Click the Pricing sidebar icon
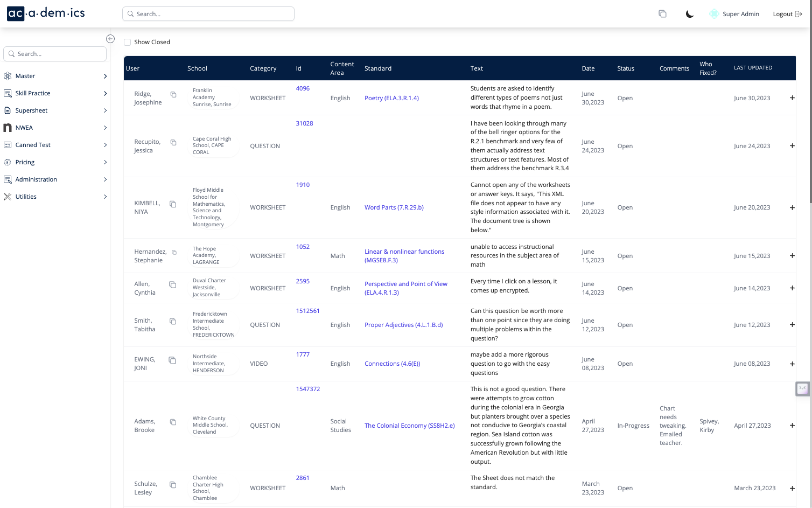This screenshot has height=508, width=812. [x=8, y=162]
